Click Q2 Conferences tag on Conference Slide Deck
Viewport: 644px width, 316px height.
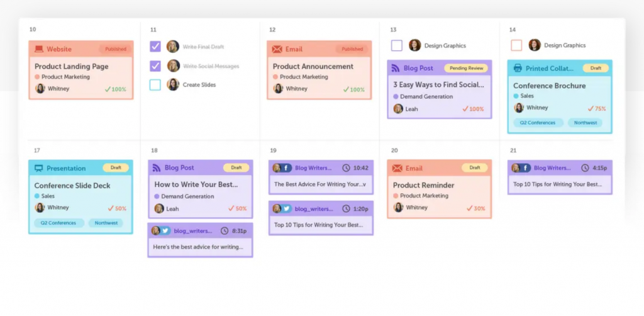pos(58,223)
